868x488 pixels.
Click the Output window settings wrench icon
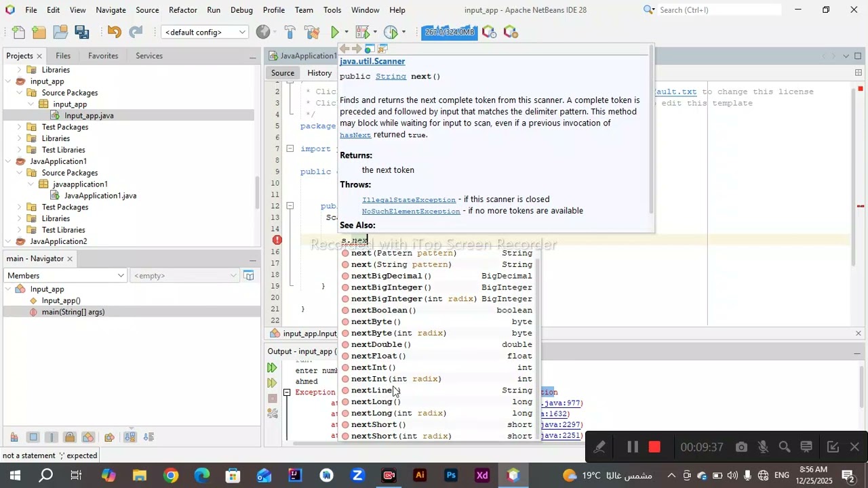(273, 413)
